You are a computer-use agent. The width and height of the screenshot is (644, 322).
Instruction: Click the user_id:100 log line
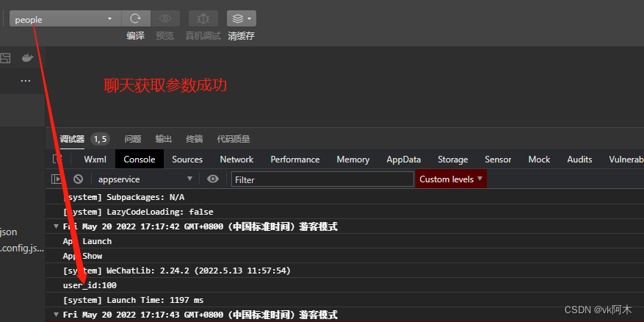(x=90, y=285)
